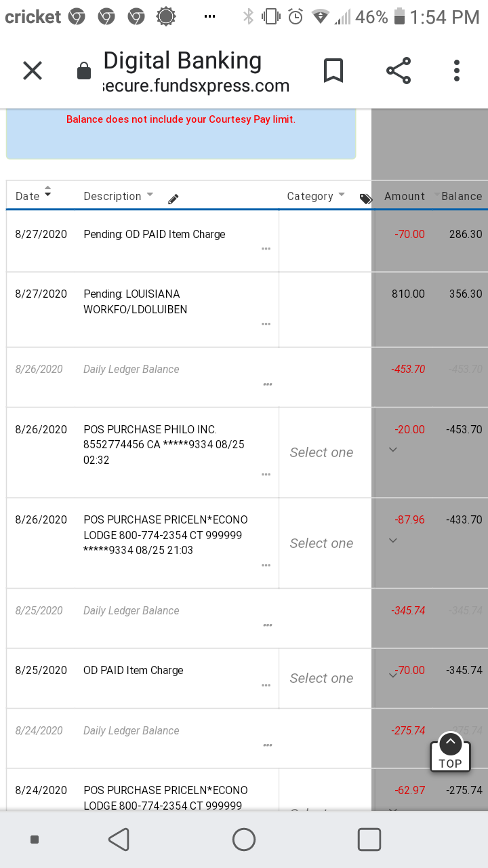Open ellipsis options for 8/26 Daily Ledger Balance
Screen dimensions: 488x868
(268, 384)
